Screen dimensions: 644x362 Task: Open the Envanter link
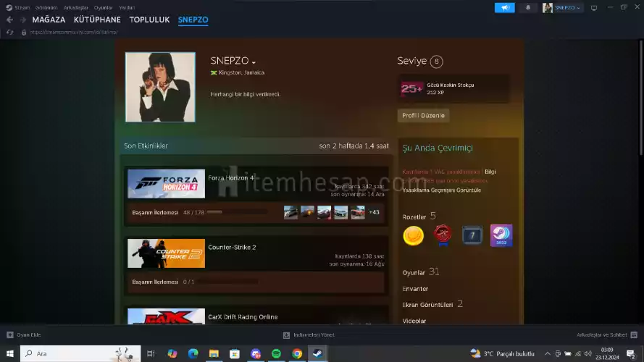pos(415,289)
